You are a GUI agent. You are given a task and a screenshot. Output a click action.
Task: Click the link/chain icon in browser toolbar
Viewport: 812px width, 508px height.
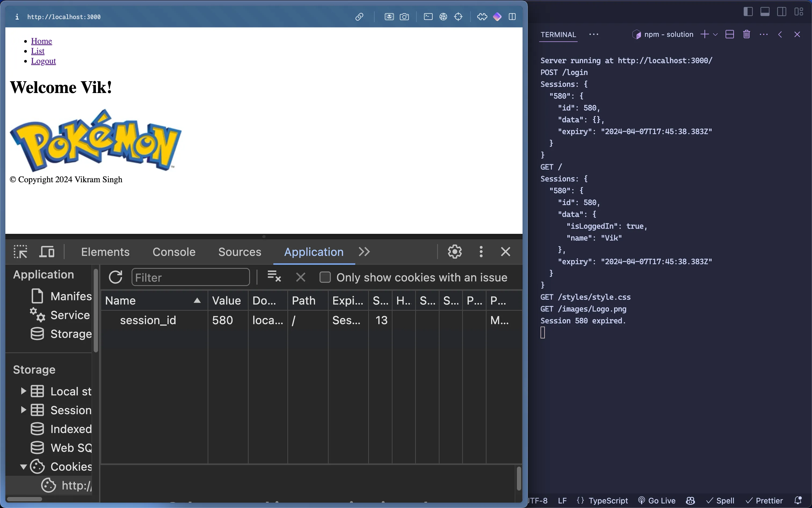click(359, 17)
